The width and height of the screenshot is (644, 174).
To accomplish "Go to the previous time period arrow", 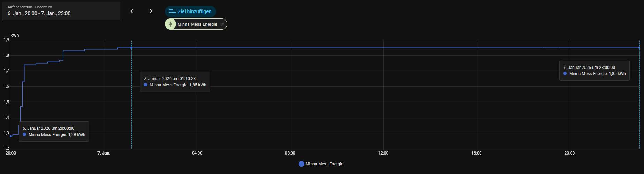I will pyautogui.click(x=132, y=11).
